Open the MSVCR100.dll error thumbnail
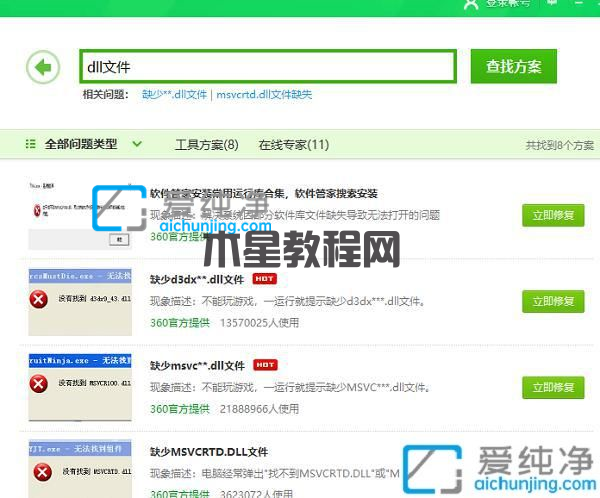The width and height of the screenshot is (600, 498). (80, 387)
